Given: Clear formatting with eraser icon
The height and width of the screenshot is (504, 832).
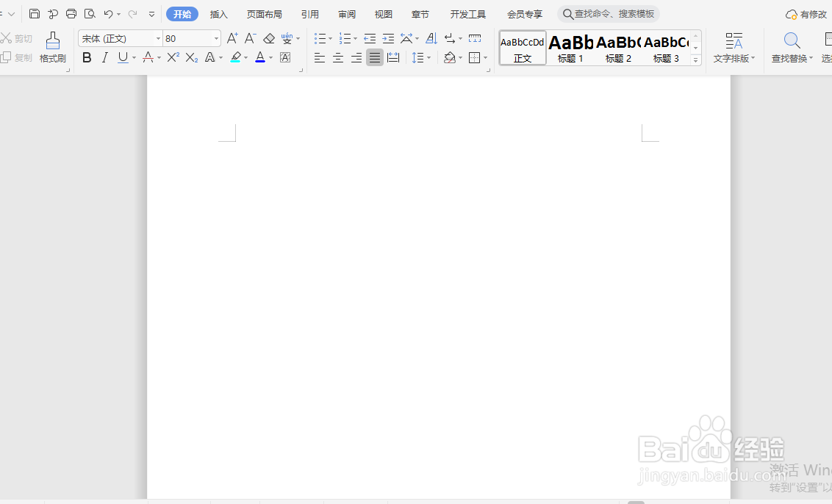Looking at the screenshot, I should pyautogui.click(x=269, y=38).
